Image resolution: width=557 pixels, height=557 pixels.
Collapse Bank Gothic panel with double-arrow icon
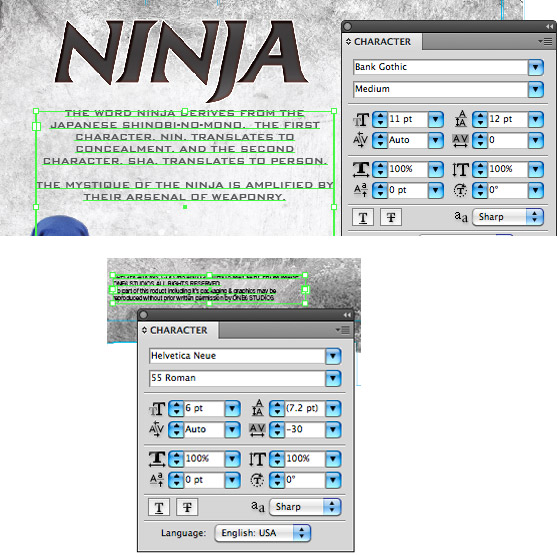point(549,27)
